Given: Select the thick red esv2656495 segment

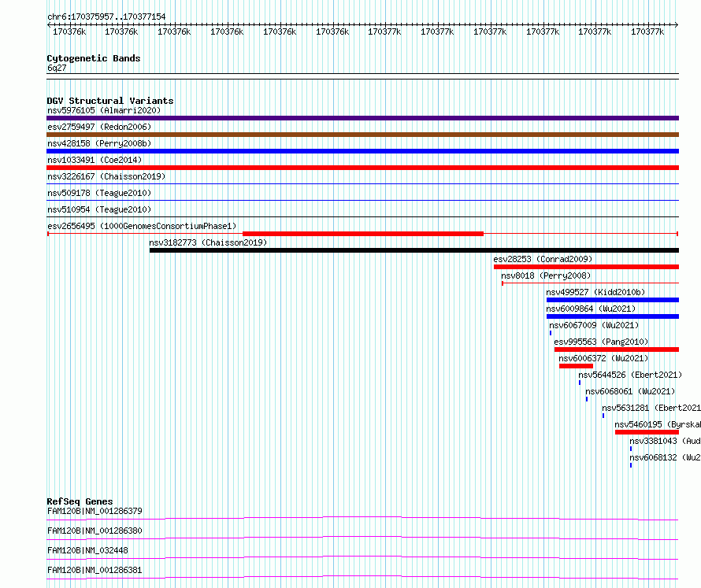Looking at the screenshot, I should tap(363, 234).
